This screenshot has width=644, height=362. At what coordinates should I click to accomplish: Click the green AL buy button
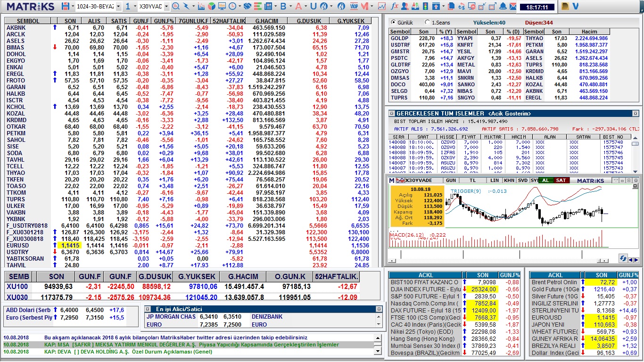pyautogui.click(x=545, y=181)
